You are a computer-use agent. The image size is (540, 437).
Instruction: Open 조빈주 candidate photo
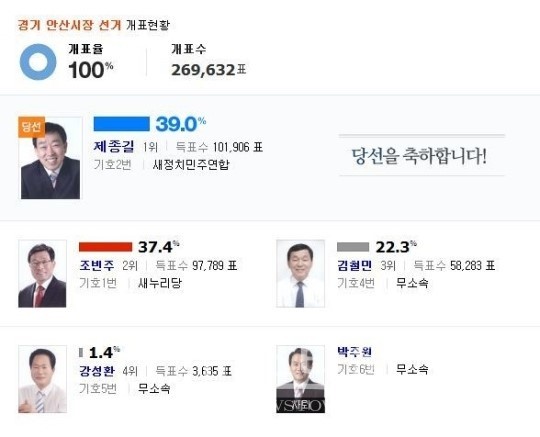pyautogui.click(x=42, y=274)
